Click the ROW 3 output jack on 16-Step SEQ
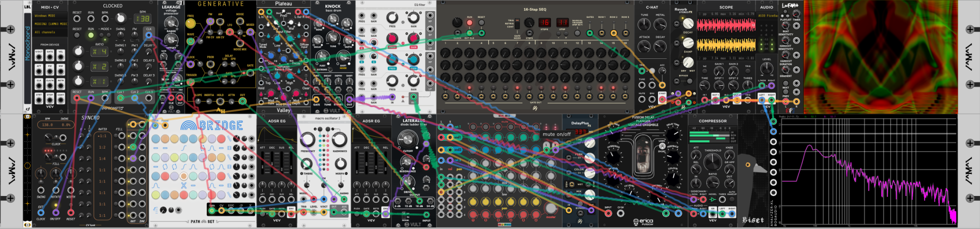 click(625, 33)
